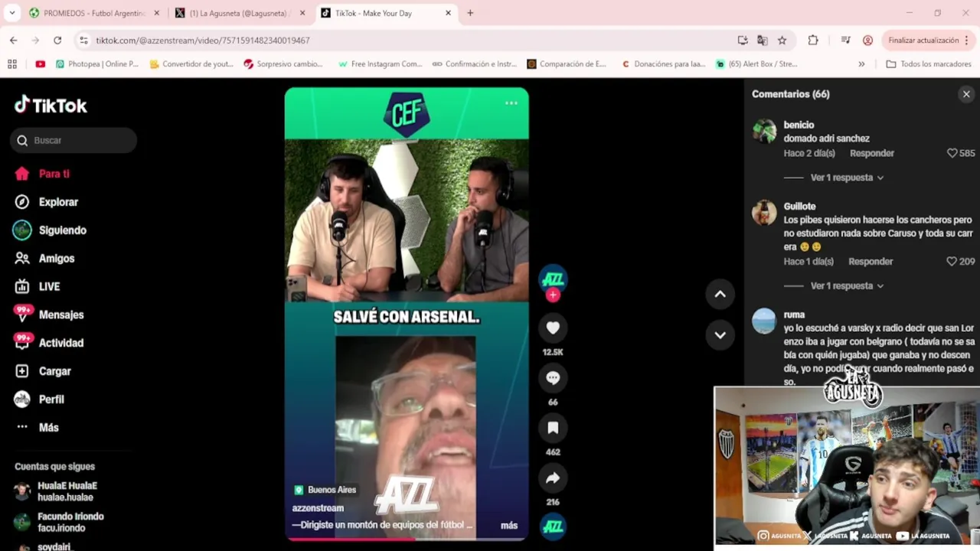980x551 pixels.
Task: Open a new browser tab
Action: click(470, 13)
